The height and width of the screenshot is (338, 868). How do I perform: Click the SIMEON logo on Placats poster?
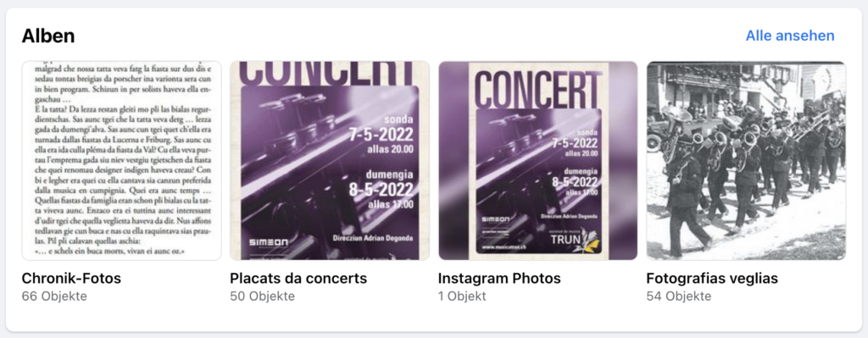(268, 243)
